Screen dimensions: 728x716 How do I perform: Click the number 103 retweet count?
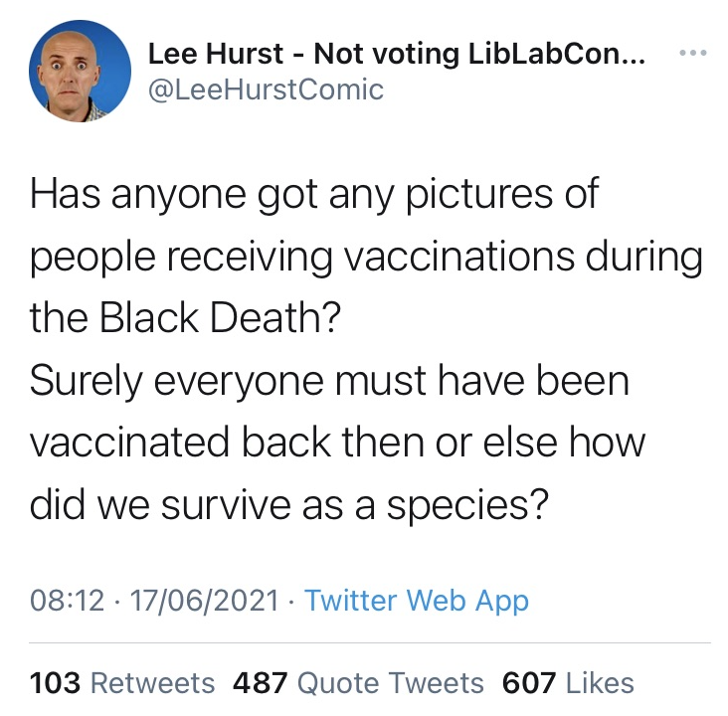click(56, 682)
